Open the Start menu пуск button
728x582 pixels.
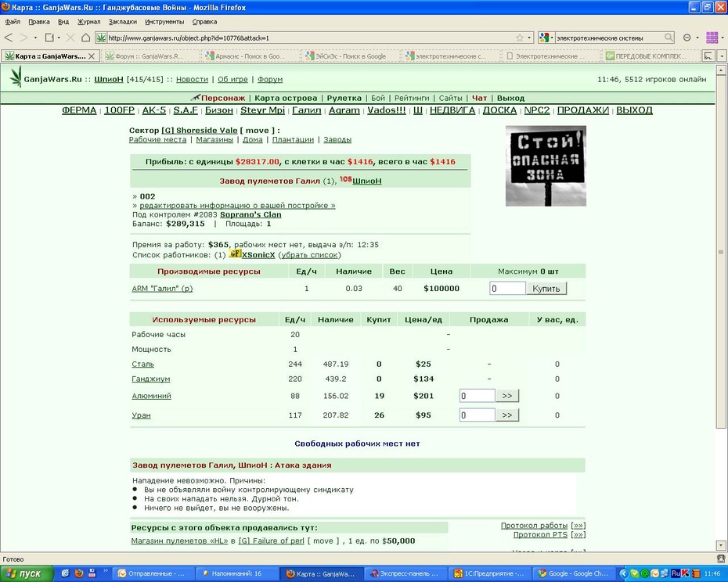26,573
